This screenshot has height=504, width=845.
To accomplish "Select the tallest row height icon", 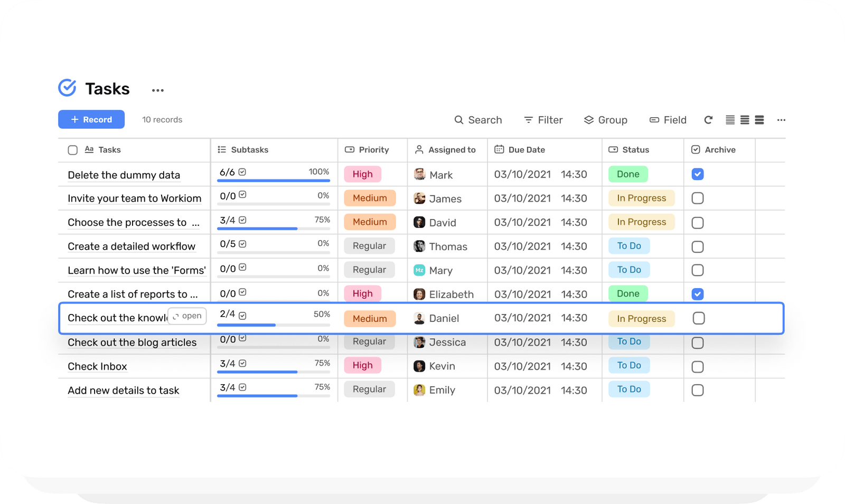I will [x=759, y=120].
